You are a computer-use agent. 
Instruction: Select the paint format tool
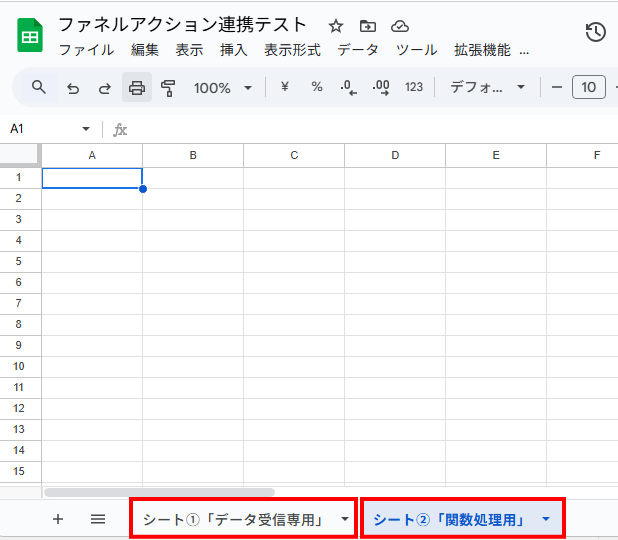168,88
